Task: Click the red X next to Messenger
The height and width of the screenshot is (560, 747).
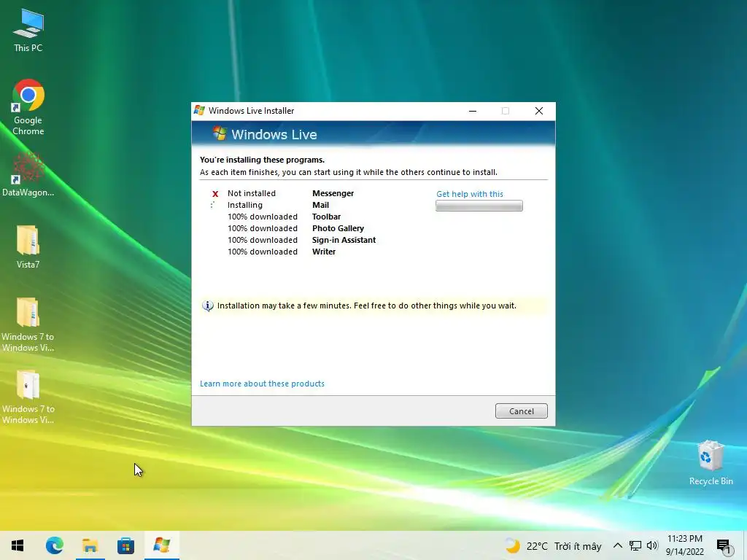Action: (215, 194)
